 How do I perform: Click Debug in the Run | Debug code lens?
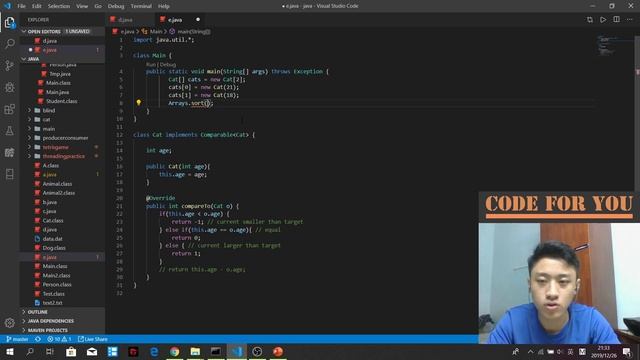(168, 64)
